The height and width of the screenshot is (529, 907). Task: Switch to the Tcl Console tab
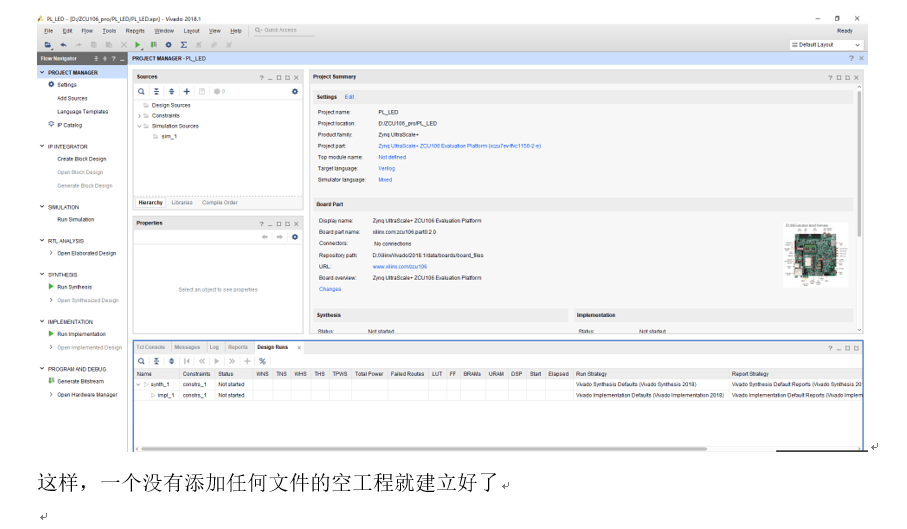[x=150, y=347]
